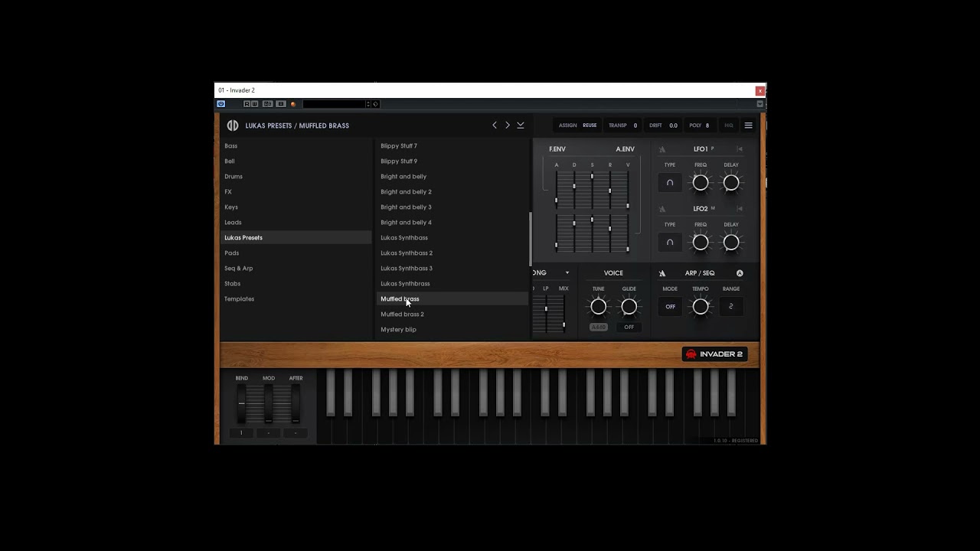Click the Write automation W icon
This screenshot has height=551, width=980.
click(255, 104)
